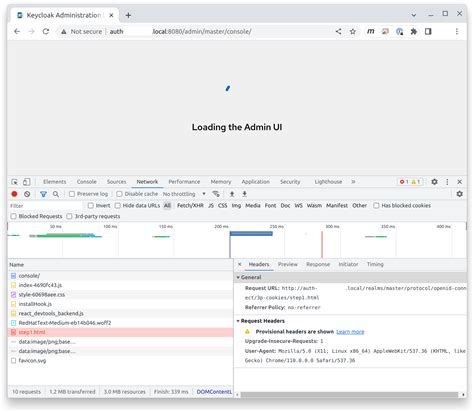Check the Has blocked cookies checkbox
474x412 pixels.
(x=376, y=206)
